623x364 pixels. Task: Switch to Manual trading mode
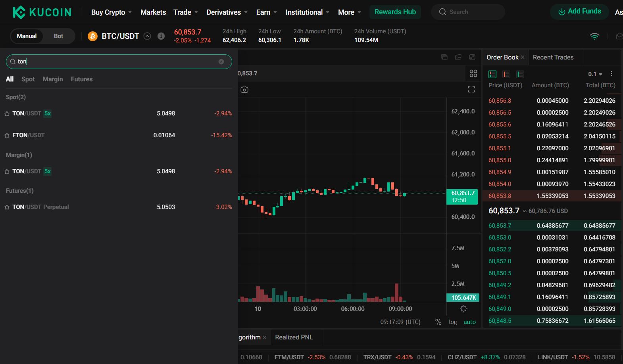[27, 36]
